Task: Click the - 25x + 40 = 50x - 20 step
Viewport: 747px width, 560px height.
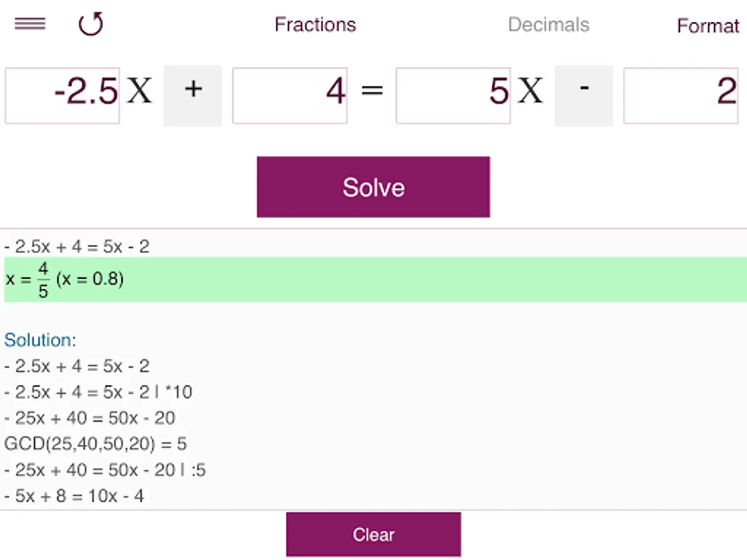Action: (x=90, y=418)
